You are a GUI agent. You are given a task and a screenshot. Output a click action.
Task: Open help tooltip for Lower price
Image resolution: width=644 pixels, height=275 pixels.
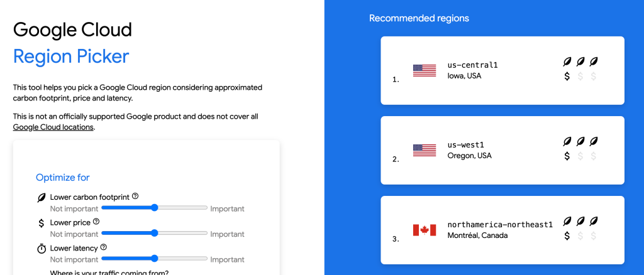point(96,222)
